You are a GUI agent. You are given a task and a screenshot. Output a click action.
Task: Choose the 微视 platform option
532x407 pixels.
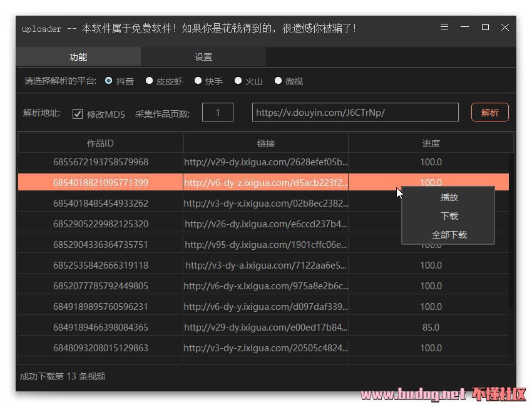(x=279, y=81)
